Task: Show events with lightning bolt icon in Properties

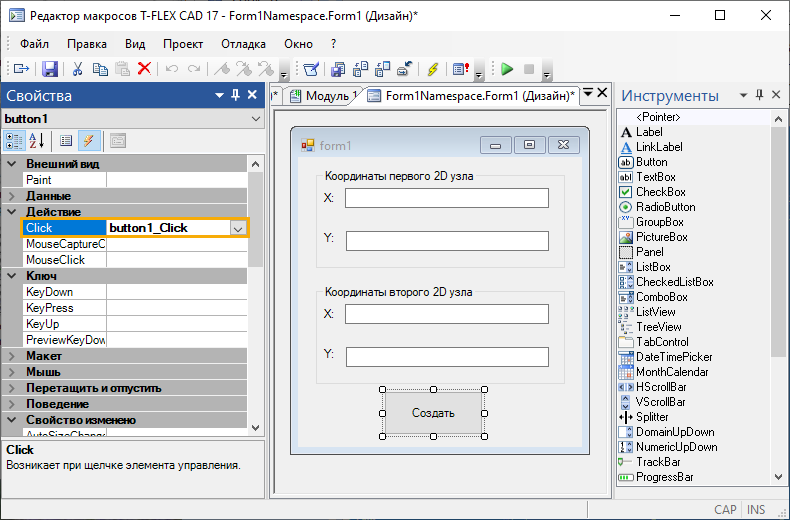Action: click(x=88, y=141)
